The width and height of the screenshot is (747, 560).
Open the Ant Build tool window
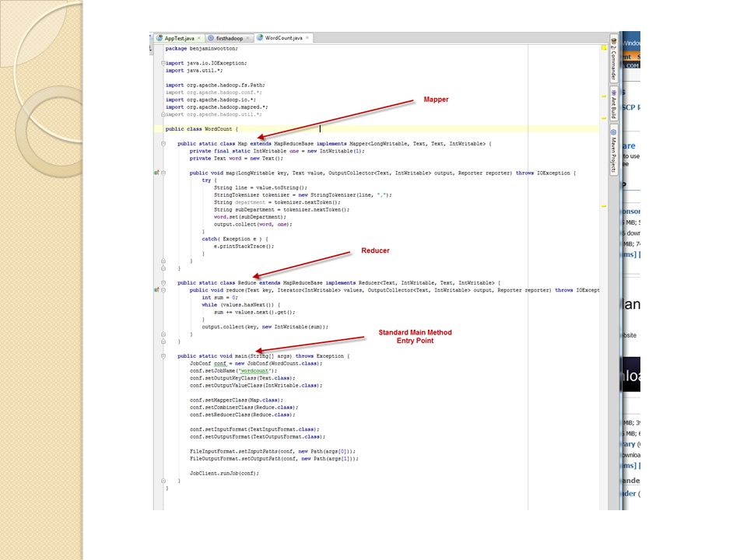(x=614, y=103)
